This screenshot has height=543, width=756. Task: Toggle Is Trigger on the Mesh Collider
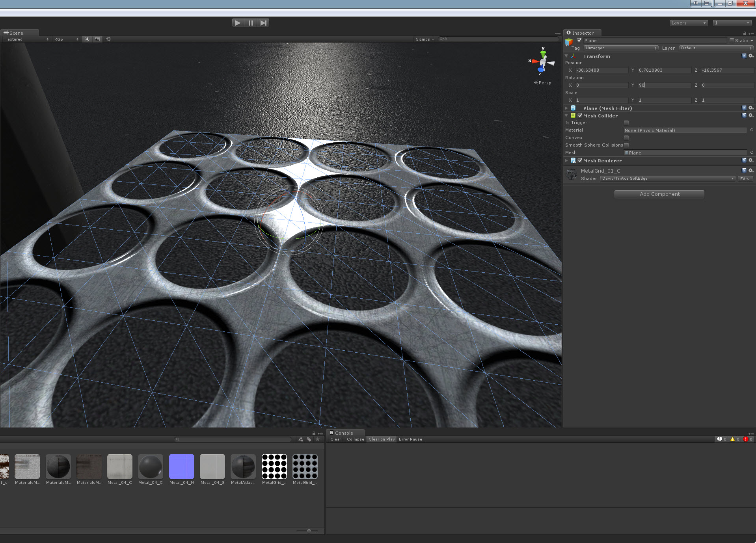coord(626,123)
